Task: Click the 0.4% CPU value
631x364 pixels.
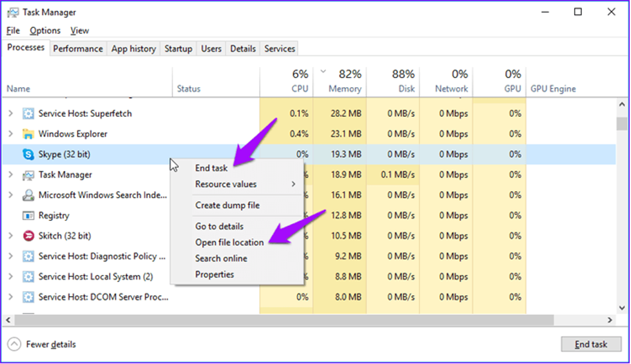Action: pyautogui.click(x=299, y=134)
